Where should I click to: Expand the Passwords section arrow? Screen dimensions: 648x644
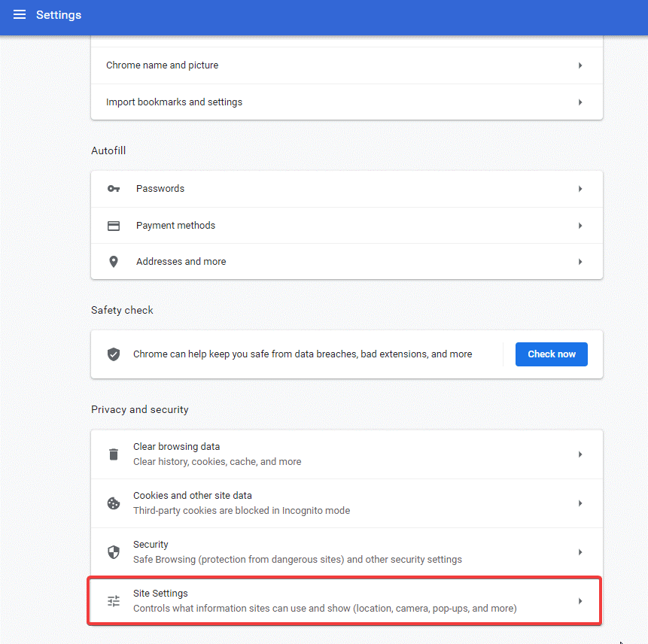[580, 188]
